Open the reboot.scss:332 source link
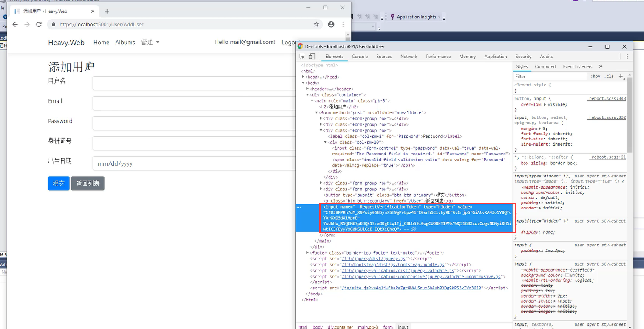 point(606,117)
